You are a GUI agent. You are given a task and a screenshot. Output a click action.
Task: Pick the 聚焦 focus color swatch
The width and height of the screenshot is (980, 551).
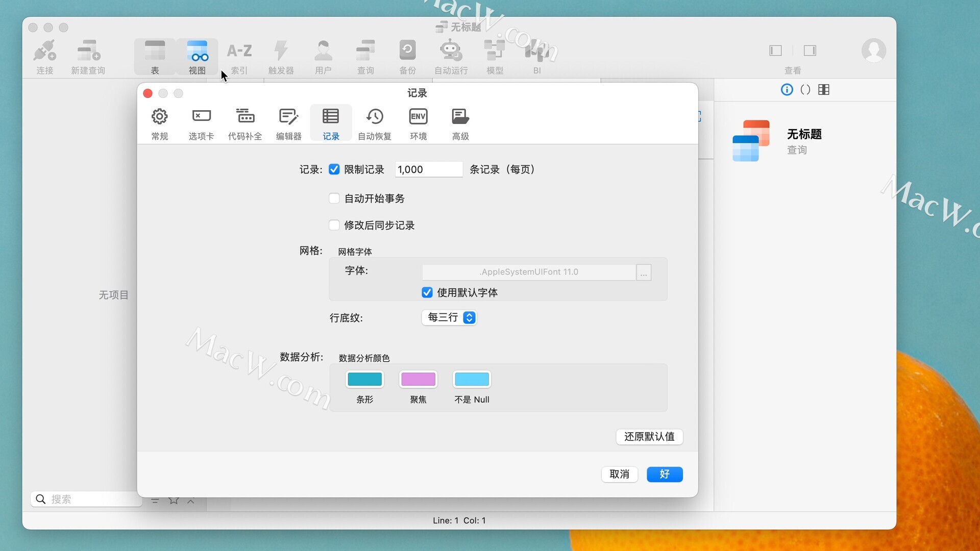point(418,379)
